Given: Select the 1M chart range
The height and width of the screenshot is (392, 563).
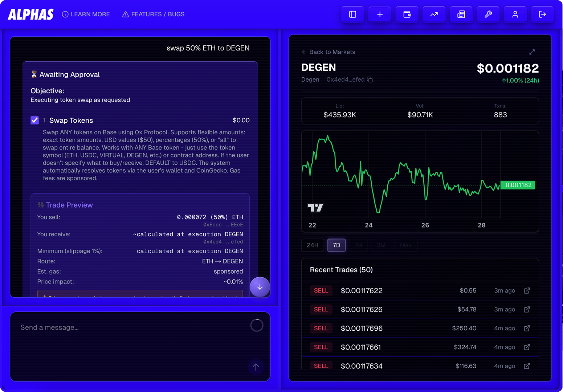Looking at the screenshot, I should (x=359, y=245).
